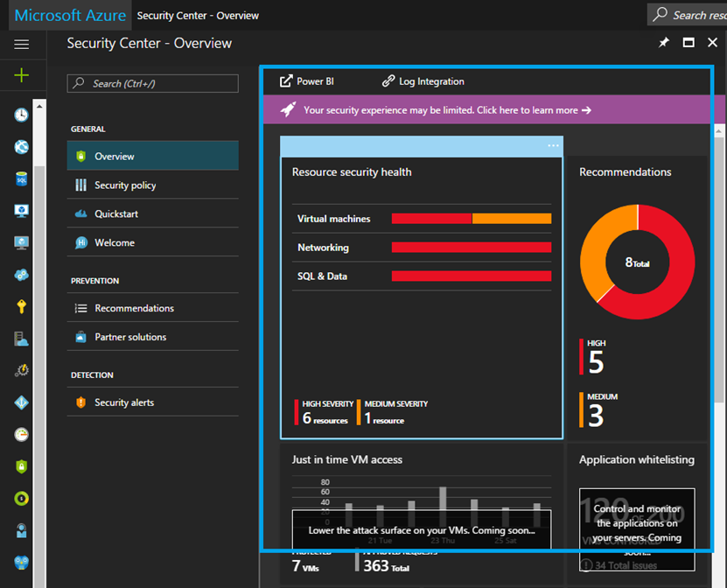This screenshot has height=588, width=727.
Task: Click the Power BI button
Action: pyautogui.click(x=307, y=81)
